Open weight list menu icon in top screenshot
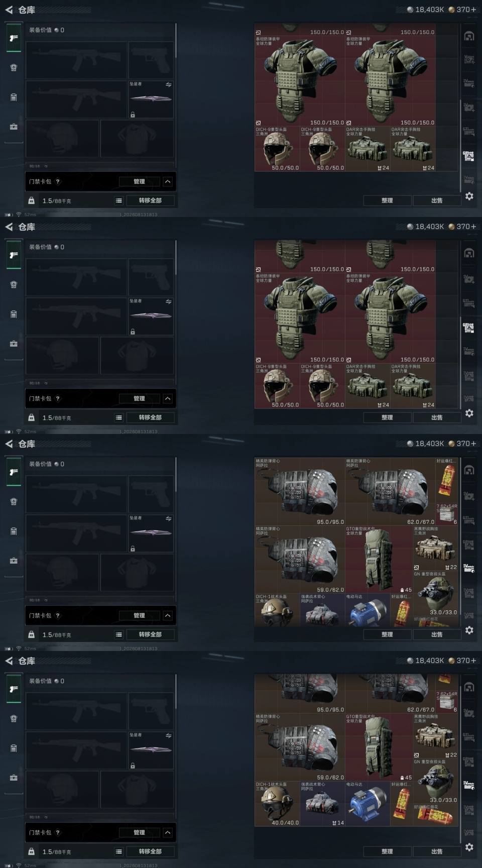Screen dimensions: 482x868 click(119, 200)
